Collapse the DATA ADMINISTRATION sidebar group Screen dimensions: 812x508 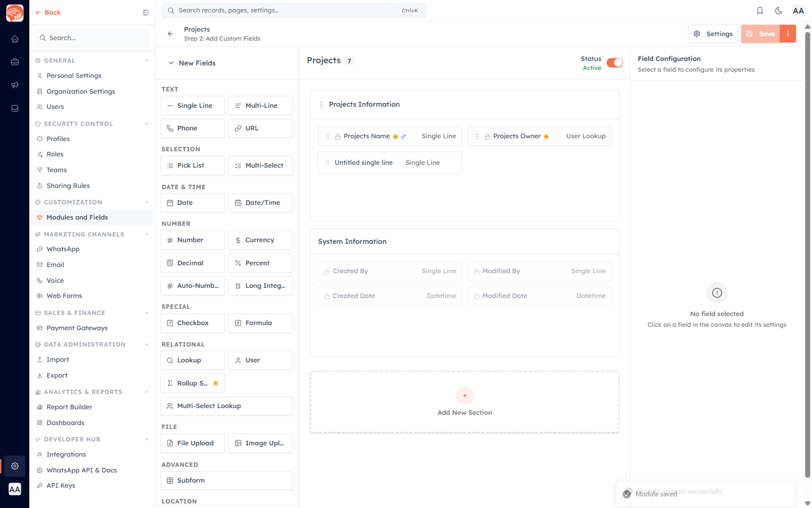pyautogui.click(x=147, y=344)
